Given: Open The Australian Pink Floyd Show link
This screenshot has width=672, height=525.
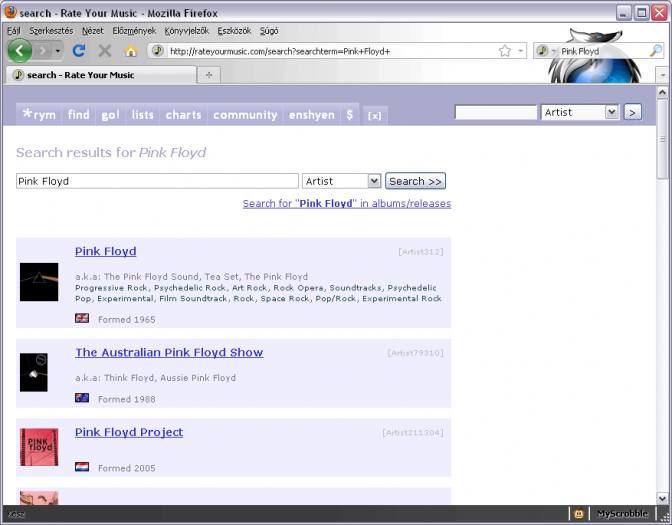Looking at the screenshot, I should (x=169, y=352).
